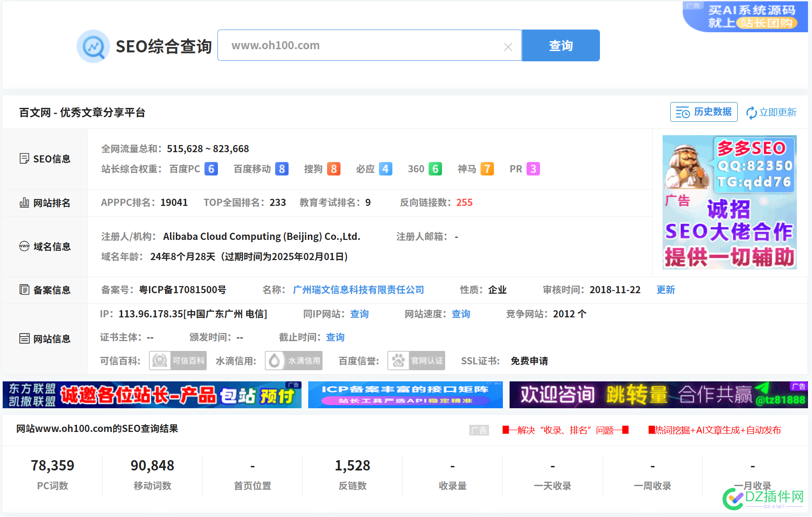Click the 神马 weight badge 7

click(487, 169)
